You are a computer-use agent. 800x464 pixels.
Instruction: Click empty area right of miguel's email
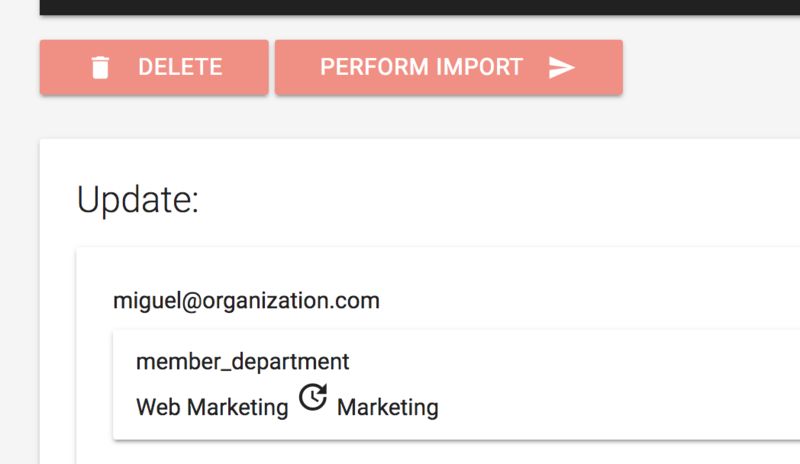pos(590,300)
